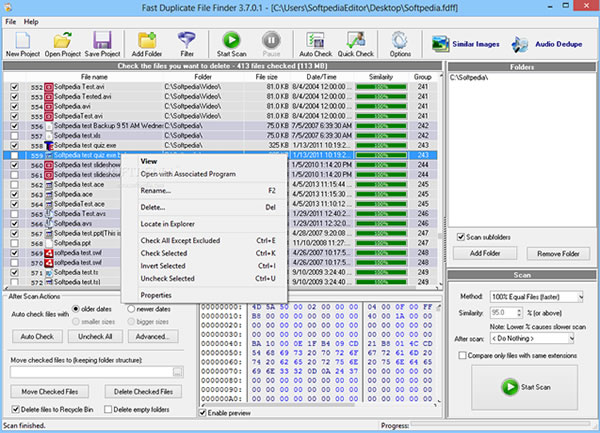Select C:\Softpedia\ in Folders list
Image resolution: width=600 pixels, height=433 pixels.
[469, 78]
